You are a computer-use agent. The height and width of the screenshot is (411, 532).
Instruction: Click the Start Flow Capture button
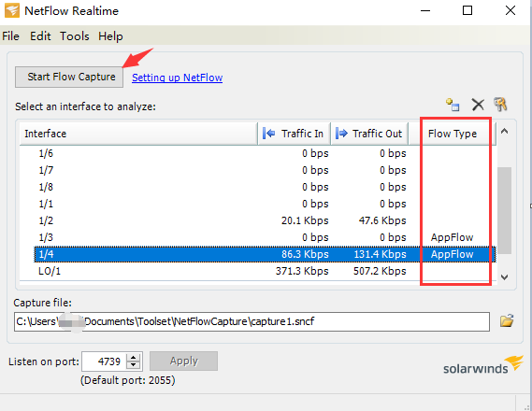coord(69,77)
